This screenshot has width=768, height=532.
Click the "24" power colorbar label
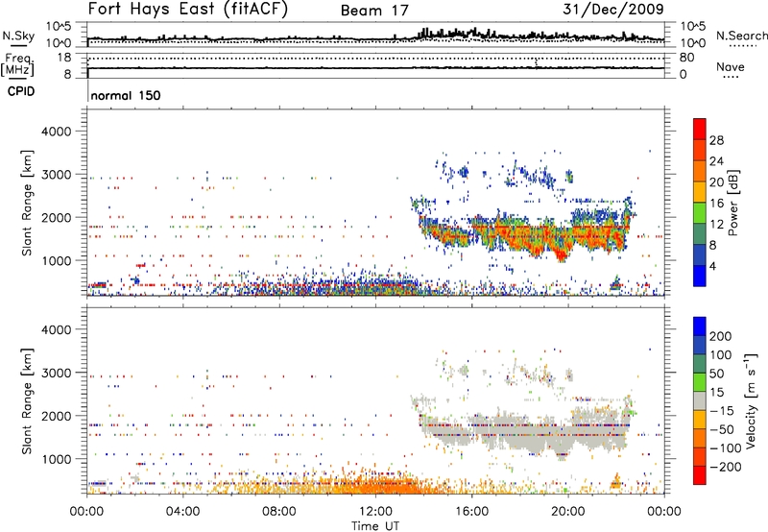tap(716, 161)
